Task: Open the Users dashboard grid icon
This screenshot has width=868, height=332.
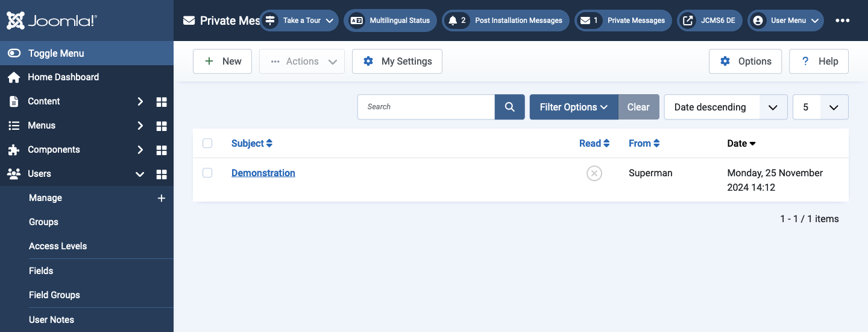Action: pyautogui.click(x=162, y=174)
